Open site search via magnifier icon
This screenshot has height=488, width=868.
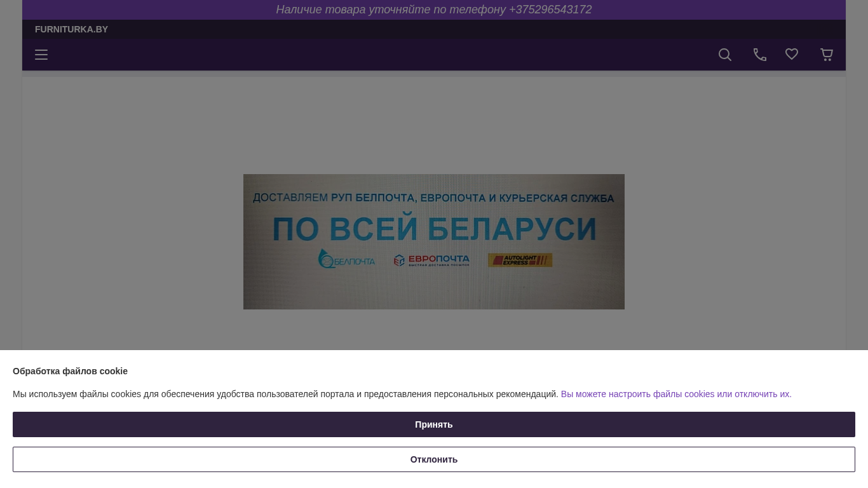(725, 55)
